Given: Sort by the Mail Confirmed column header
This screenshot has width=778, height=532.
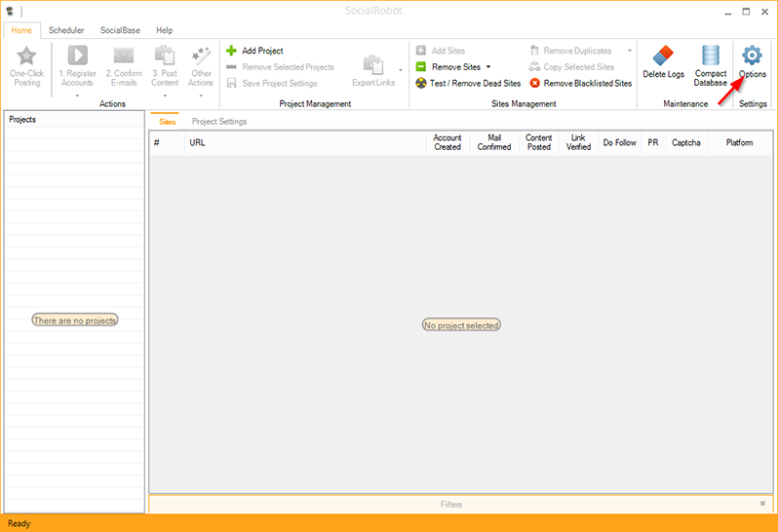Looking at the screenshot, I should click(x=494, y=143).
